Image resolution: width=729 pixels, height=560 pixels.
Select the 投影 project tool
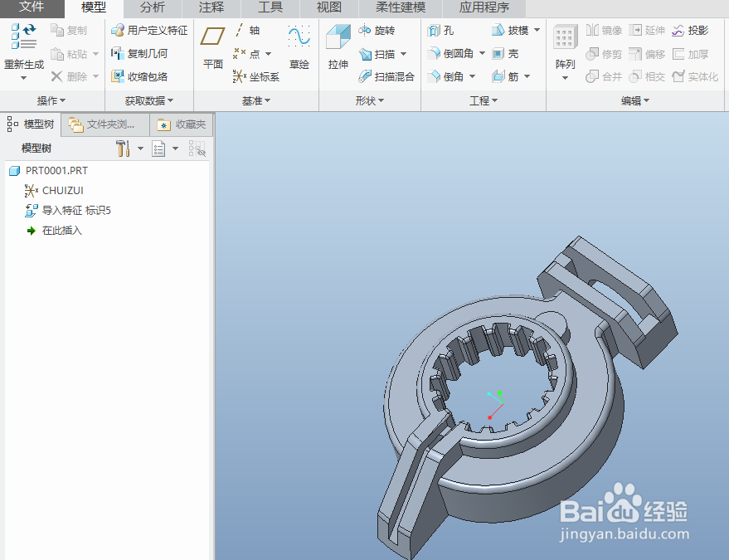point(690,30)
